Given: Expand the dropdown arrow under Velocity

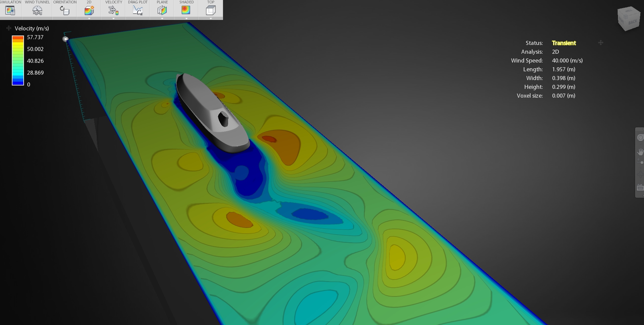Looking at the screenshot, I should click(114, 18).
